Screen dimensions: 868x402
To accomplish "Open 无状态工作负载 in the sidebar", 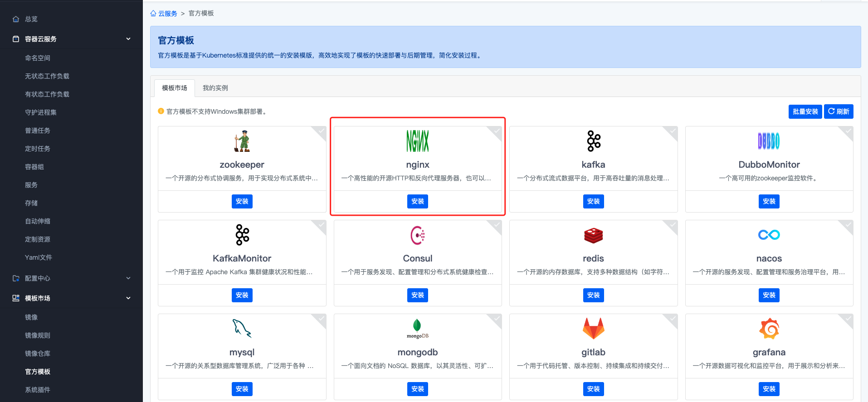I will [47, 76].
